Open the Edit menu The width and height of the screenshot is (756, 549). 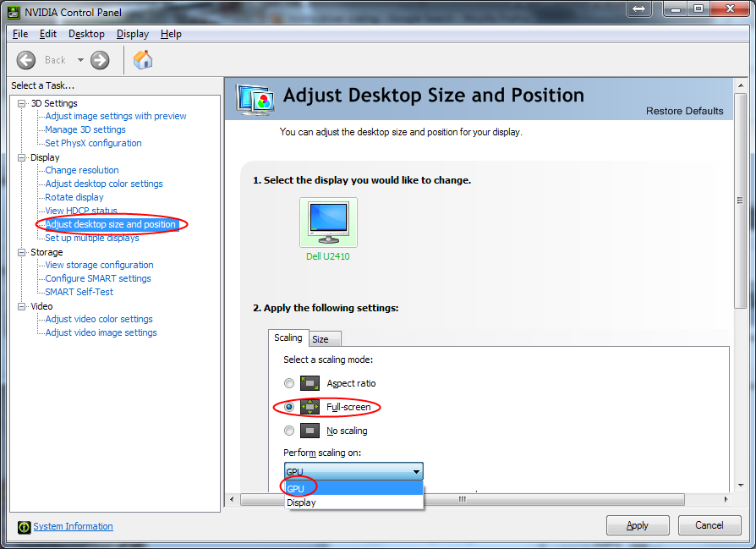pos(47,34)
